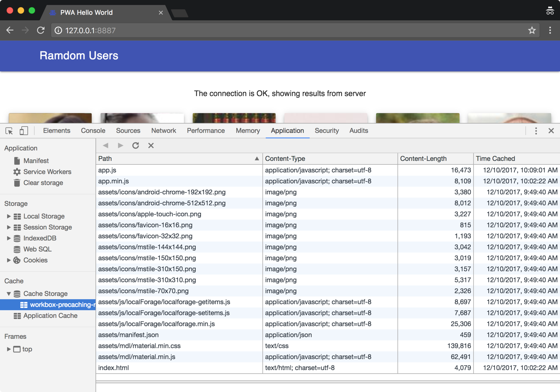The width and height of the screenshot is (560, 392).
Task: Open the DevTools three-dot customize menu
Action: click(x=536, y=131)
